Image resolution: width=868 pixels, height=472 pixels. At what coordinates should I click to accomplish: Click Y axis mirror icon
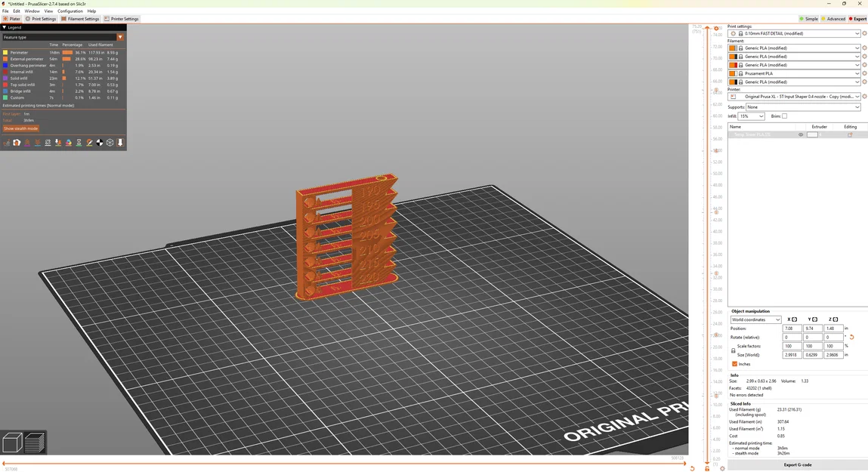[x=814, y=319]
